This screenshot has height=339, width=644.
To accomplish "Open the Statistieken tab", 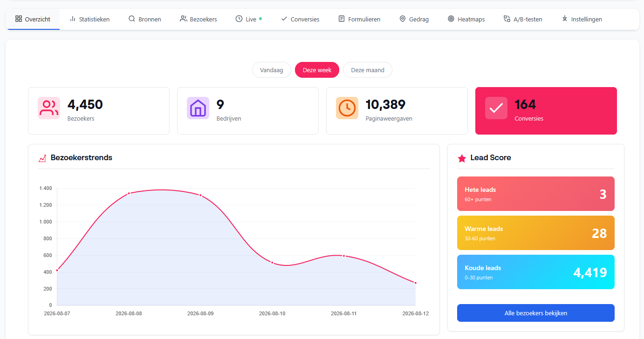I will 89,19.
